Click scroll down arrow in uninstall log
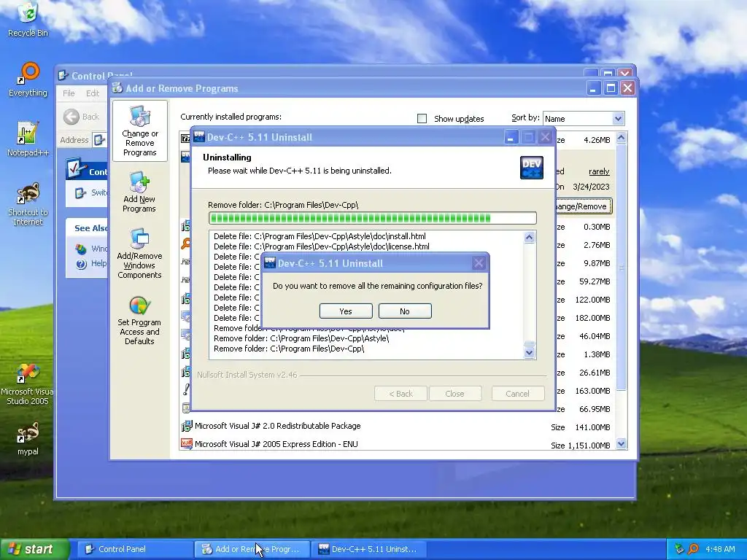 click(x=530, y=353)
